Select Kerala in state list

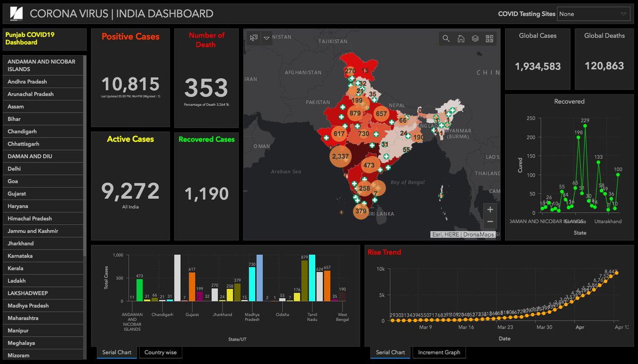click(x=43, y=268)
